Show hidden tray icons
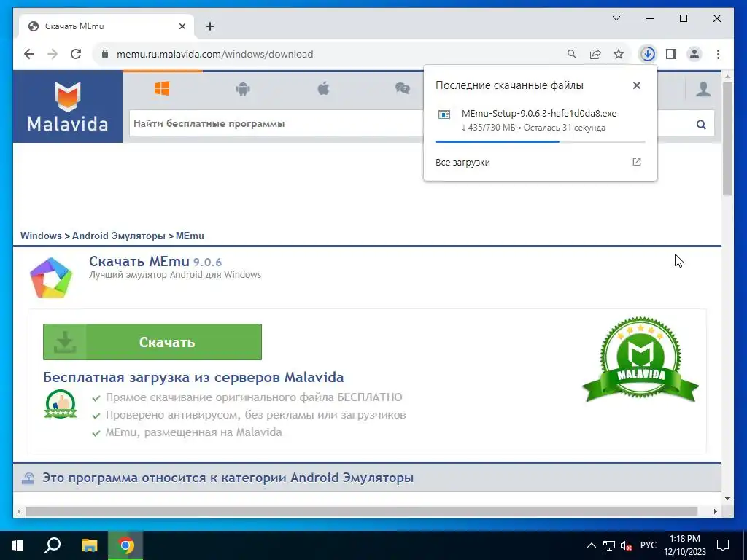The image size is (747, 560). (591, 545)
